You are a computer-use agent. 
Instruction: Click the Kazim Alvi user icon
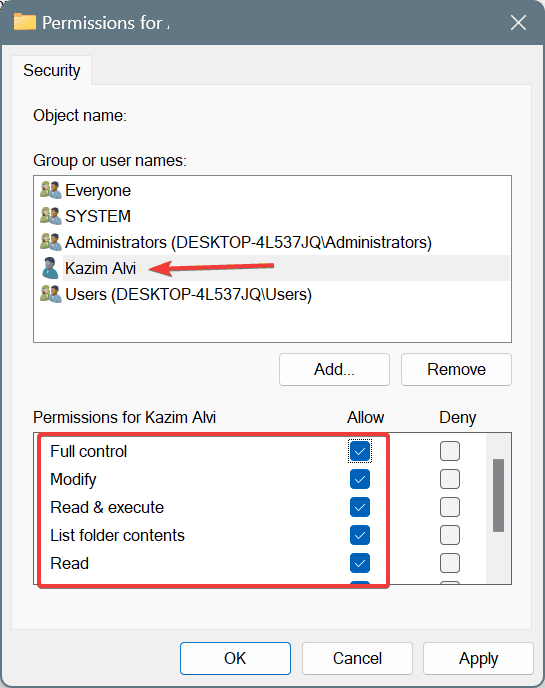[50, 268]
